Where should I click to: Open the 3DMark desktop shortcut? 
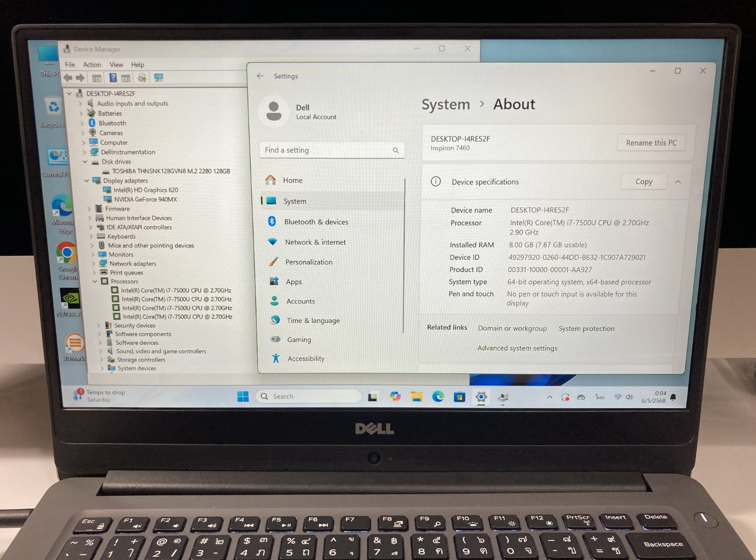tap(75, 347)
